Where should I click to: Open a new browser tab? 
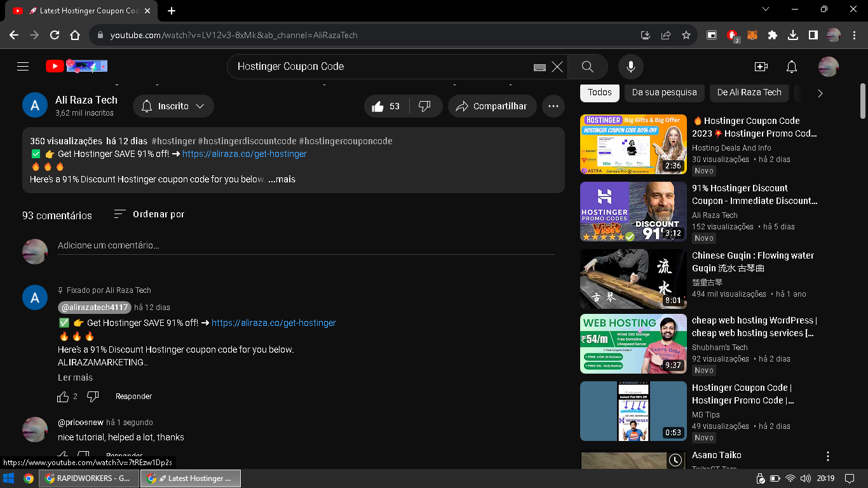[172, 10]
